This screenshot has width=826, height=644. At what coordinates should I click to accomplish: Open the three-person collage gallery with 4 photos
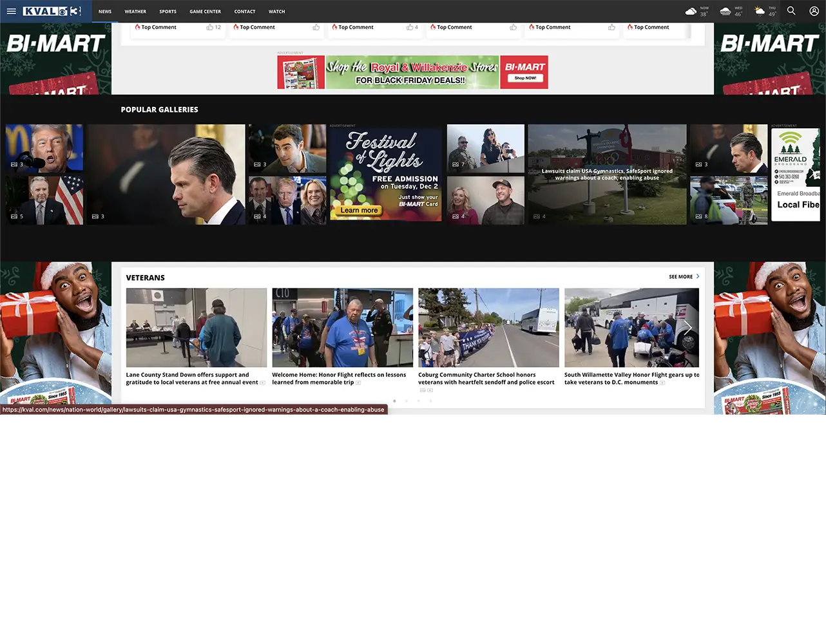coord(287,200)
